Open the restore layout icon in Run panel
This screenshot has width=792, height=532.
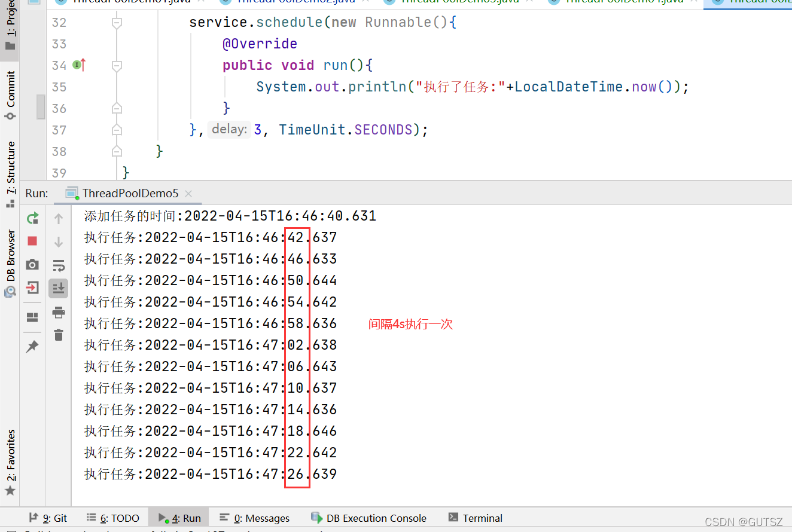[33, 317]
